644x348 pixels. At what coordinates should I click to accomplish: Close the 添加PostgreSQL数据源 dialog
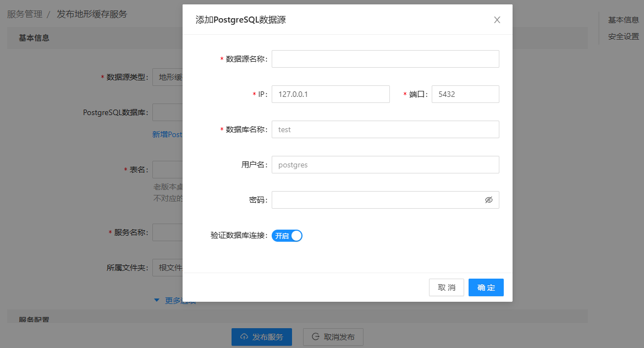497,20
